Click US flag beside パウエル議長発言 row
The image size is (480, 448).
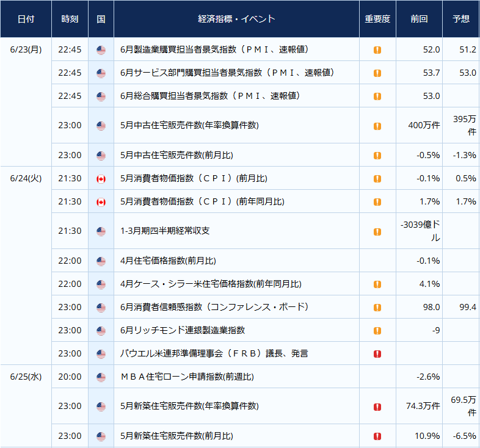click(101, 354)
